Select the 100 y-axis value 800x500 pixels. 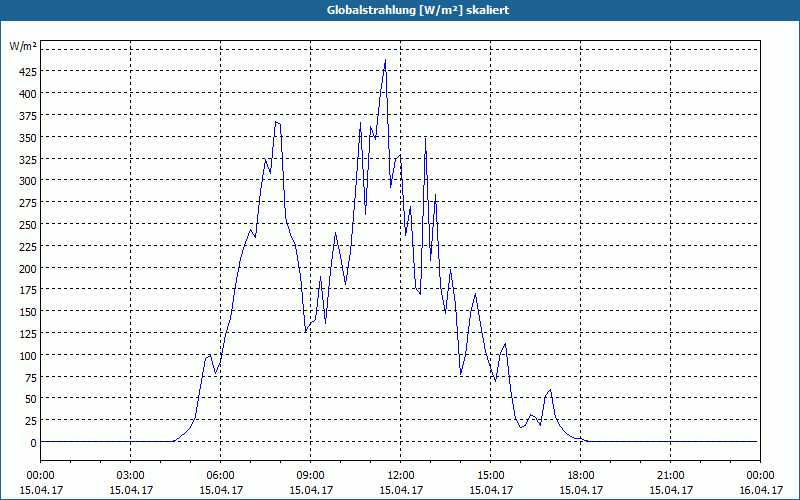tap(27, 356)
